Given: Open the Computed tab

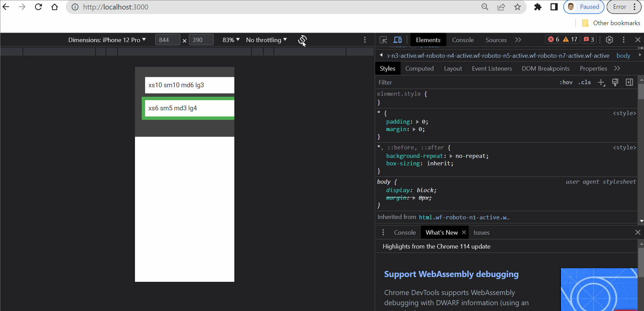Looking at the screenshot, I should 419,69.
